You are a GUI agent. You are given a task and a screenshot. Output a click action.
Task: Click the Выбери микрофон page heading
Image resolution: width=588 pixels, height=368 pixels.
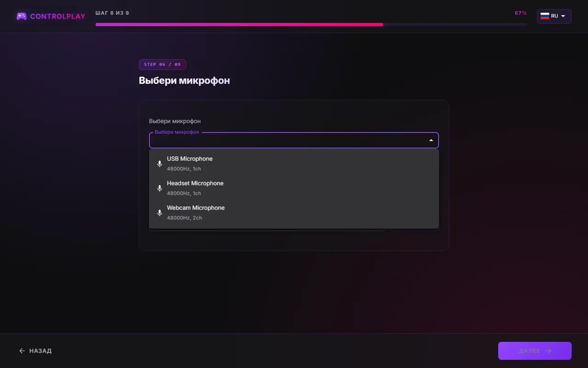point(184,80)
